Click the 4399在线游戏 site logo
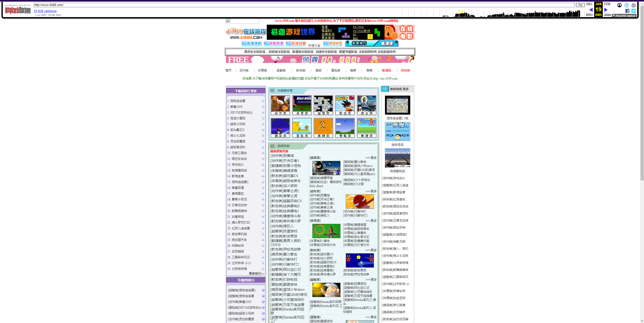This screenshot has height=323, width=644. (246, 33)
